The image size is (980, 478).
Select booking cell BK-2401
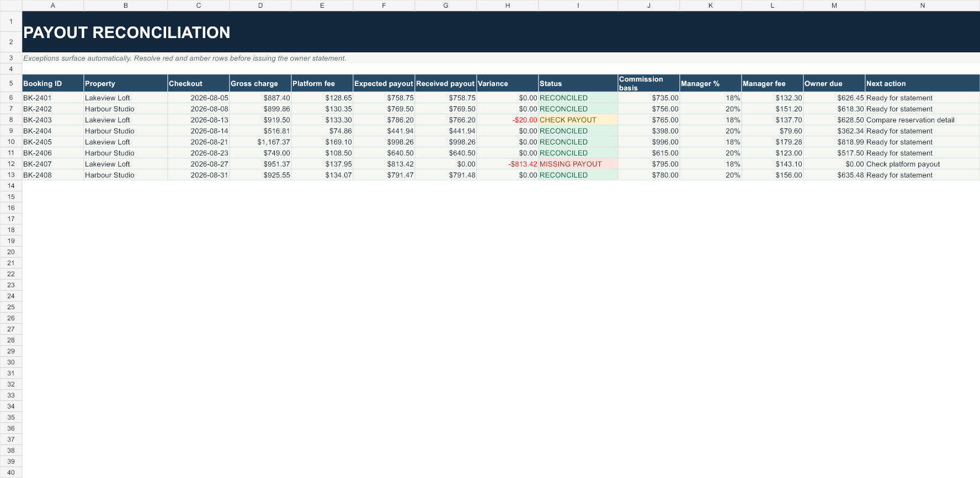coord(53,98)
